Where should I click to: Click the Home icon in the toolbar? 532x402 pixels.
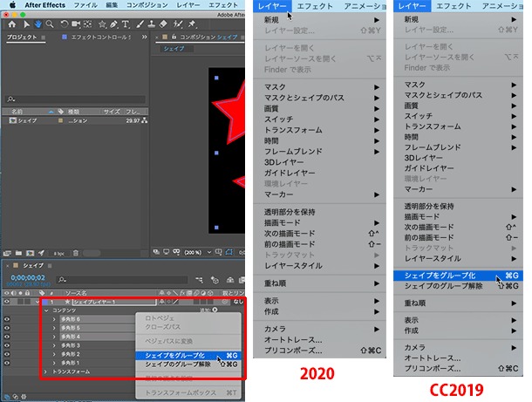[12, 24]
